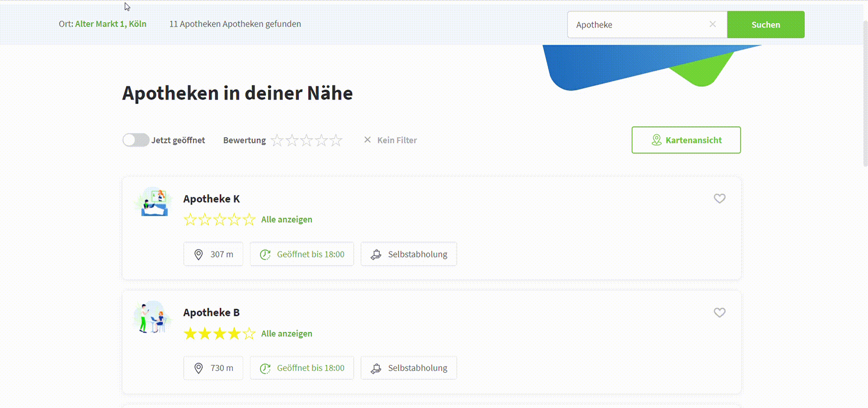868x408 pixels.
Task: Click the Suchen button
Action: pos(765,24)
